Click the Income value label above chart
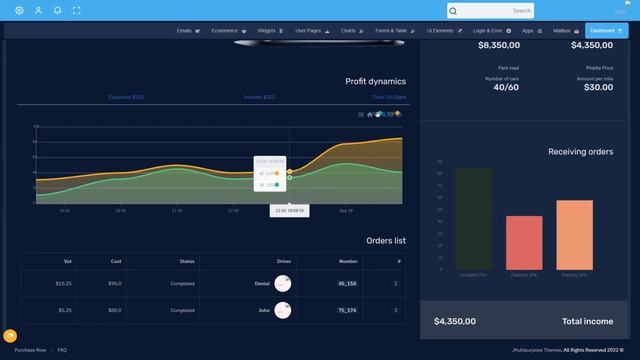 [259, 97]
